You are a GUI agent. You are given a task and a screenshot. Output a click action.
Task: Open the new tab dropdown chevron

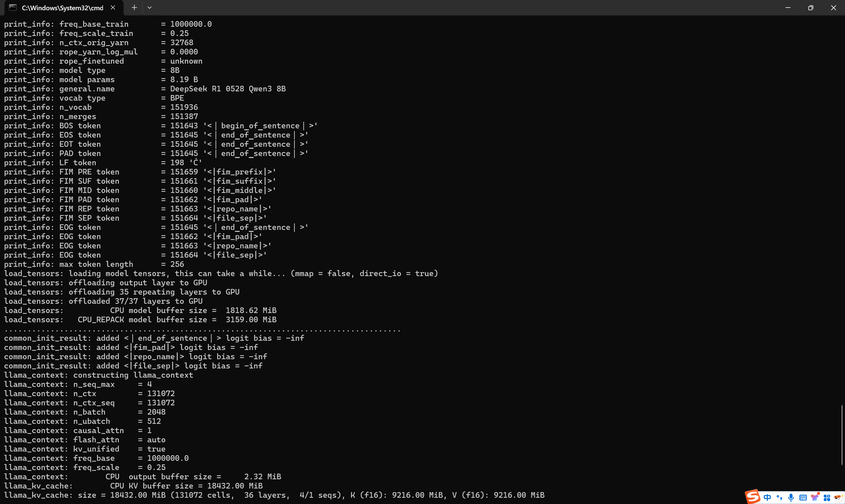tap(150, 8)
